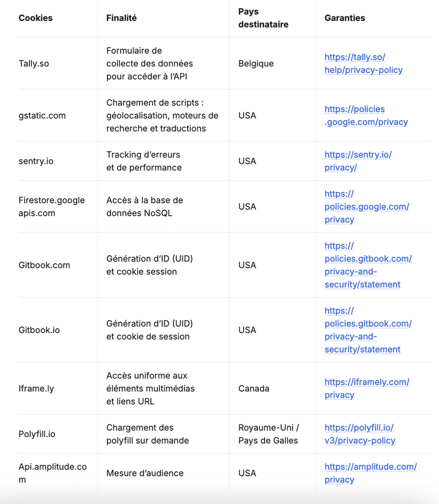439x504 pixels.
Task: Open the privacy link in the gstatic.com row
Action: point(366,116)
